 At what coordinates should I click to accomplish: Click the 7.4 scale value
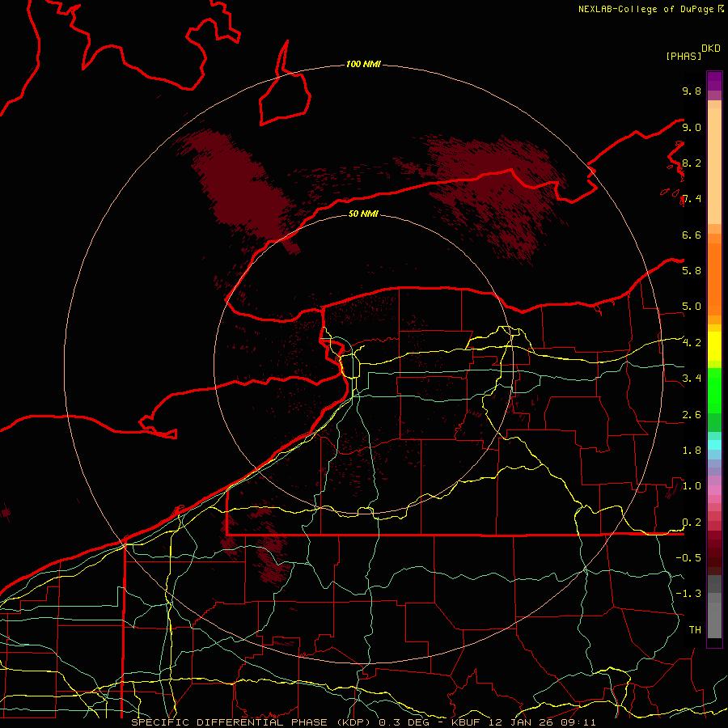[692, 199]
